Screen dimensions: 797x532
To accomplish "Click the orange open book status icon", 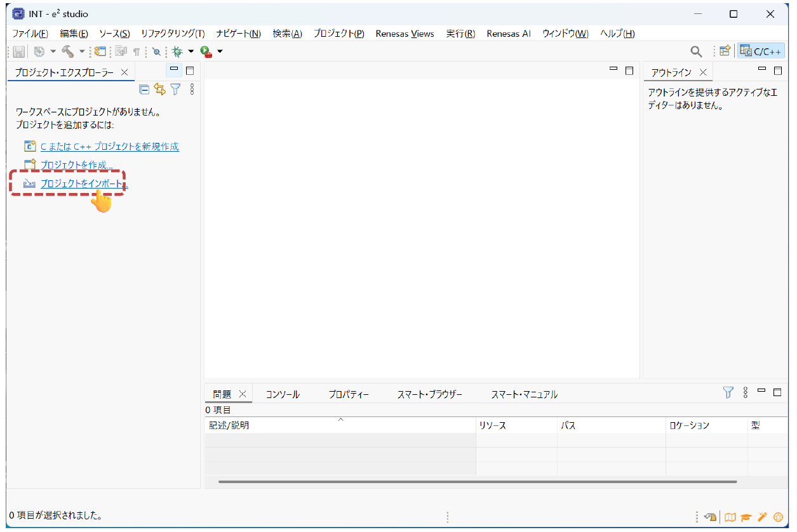I will [x=730, y=517].
